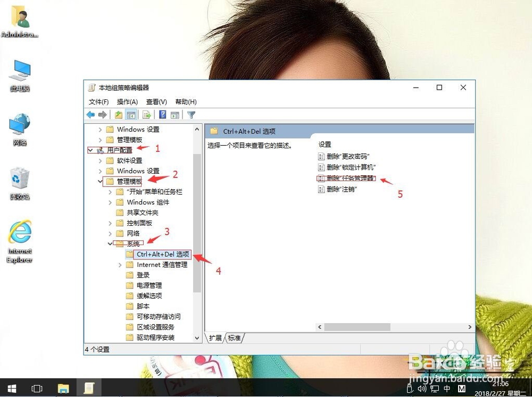The image size is (532, 397).
Task: Collapse the 用户配置 node
Action: (90, 150)
